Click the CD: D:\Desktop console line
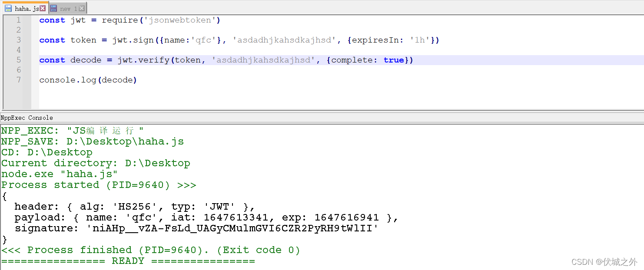This screenshot has width=644, height=270. pyautogui.click(x=47, y=152)
